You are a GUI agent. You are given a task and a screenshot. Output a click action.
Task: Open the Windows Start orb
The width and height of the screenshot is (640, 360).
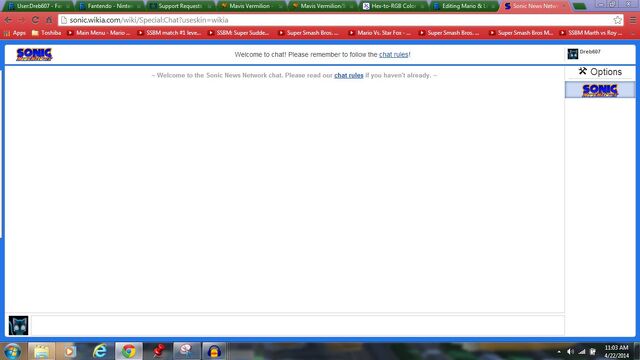pos(12,351)
